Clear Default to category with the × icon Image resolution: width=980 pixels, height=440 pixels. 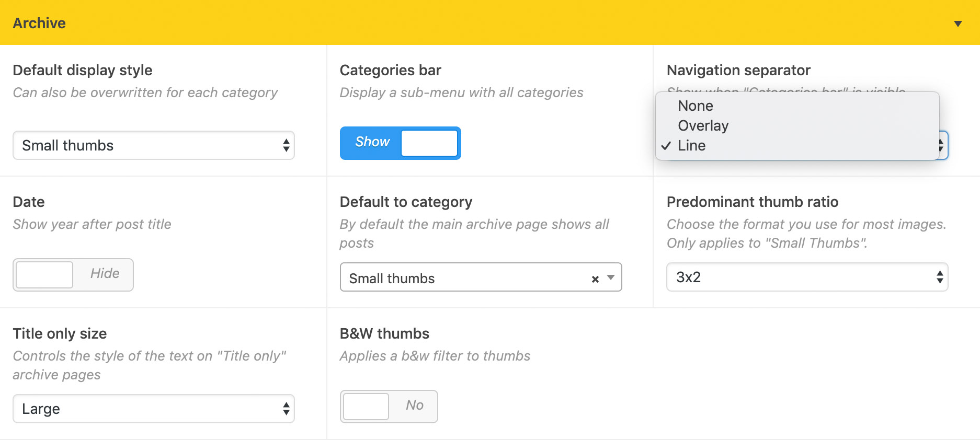(x=595, y=279)
